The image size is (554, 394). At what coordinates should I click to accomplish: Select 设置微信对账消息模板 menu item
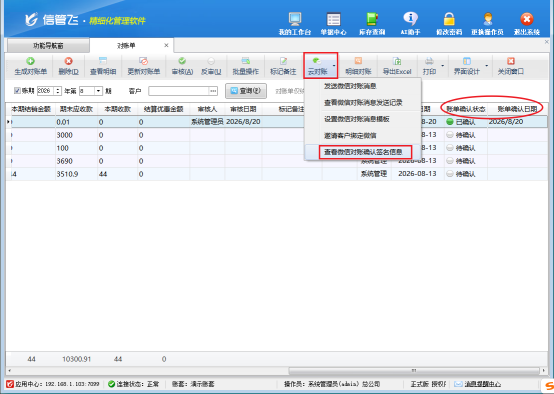(x=363, y=119)
